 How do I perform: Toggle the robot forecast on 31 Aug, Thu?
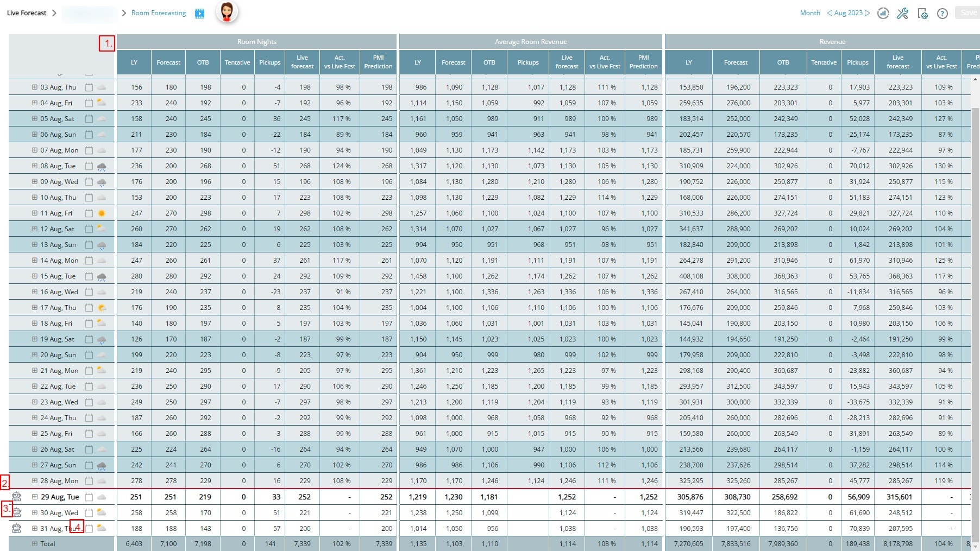tap(16, 528)
